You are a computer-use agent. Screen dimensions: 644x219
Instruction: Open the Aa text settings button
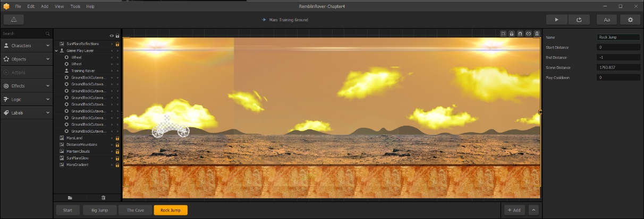click(606, 20)
